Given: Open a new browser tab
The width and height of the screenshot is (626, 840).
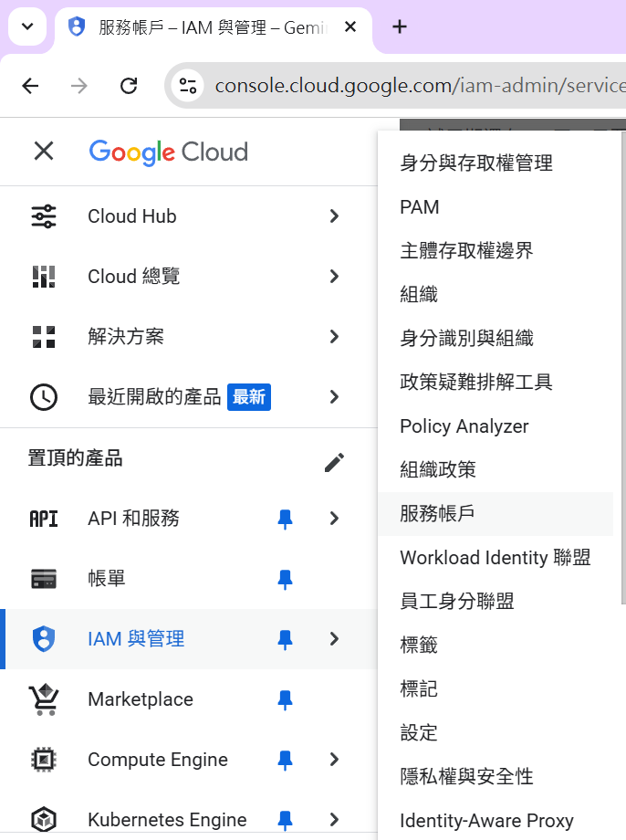Looking at the screenshot, I should click(400, 26).
